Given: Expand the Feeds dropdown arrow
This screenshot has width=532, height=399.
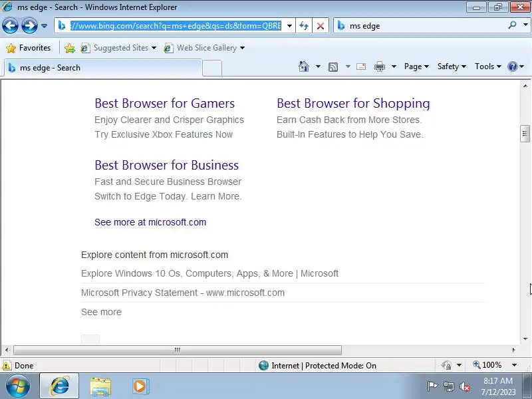Looking at the screenshot, I should click(x=348, y=66).
